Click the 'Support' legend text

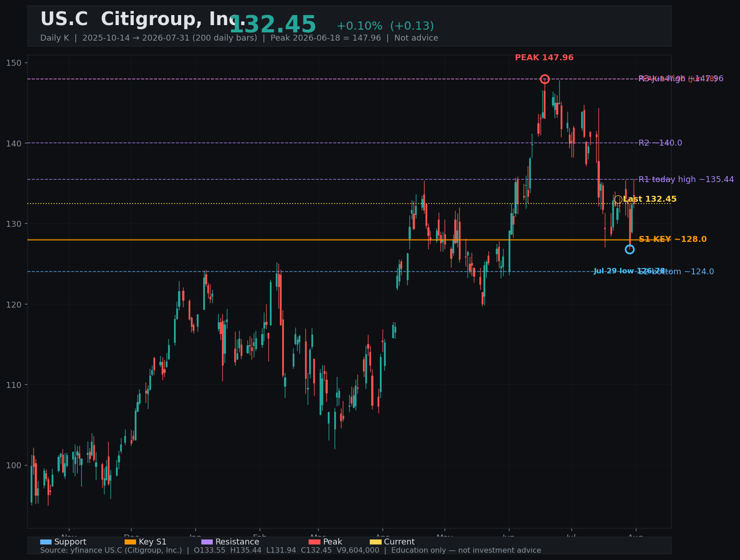[x=70, y=542]
